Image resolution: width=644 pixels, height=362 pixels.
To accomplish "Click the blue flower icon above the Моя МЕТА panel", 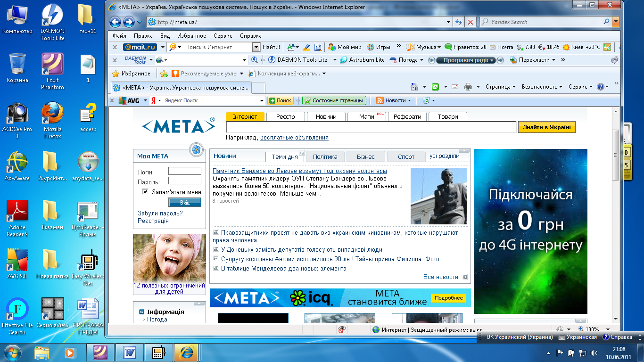I will [196, 150].
